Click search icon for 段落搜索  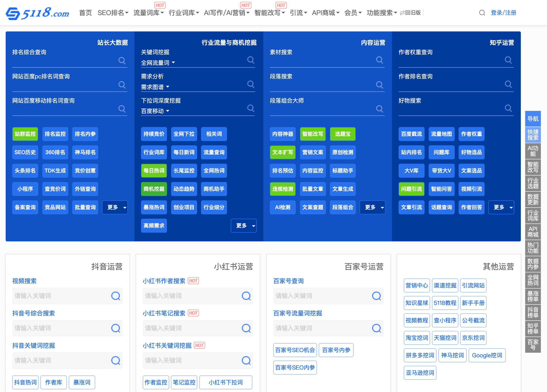(x=380, y=84)
